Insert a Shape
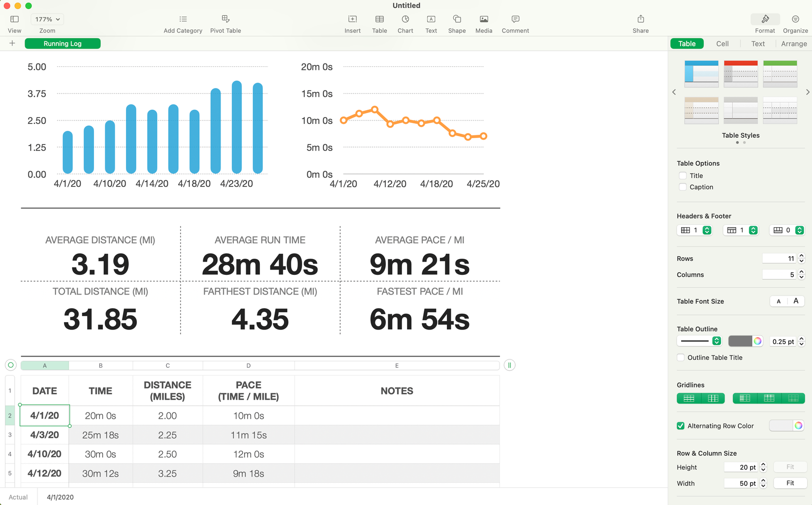The image size is (812, 505). [x=457, y=22]
